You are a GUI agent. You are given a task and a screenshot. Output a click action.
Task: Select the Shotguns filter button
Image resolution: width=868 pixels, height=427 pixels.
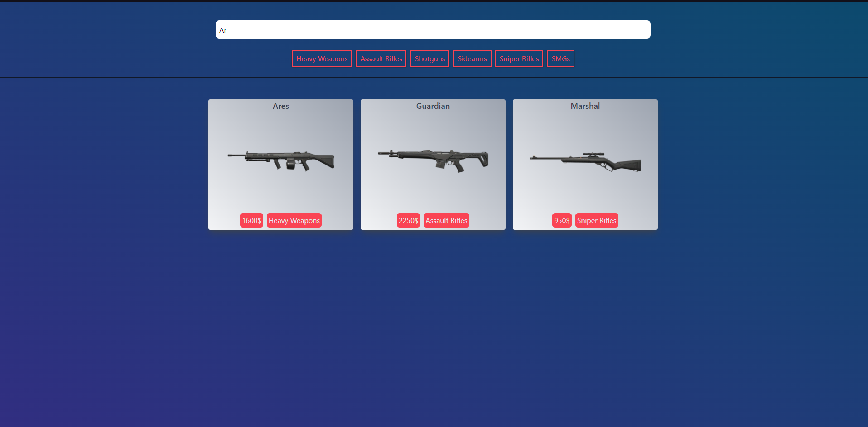coord(429,58)
